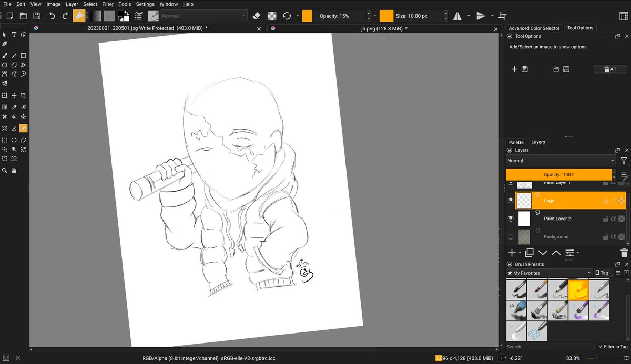This screenshot has width=631, height=364.
Task: Select the Rectangular Selection tool
Action: pyautogui.click(x=5, y=140)
